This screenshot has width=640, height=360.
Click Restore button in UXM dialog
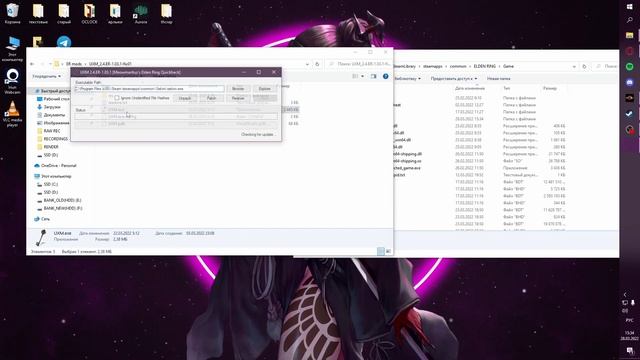click(238, 98)
